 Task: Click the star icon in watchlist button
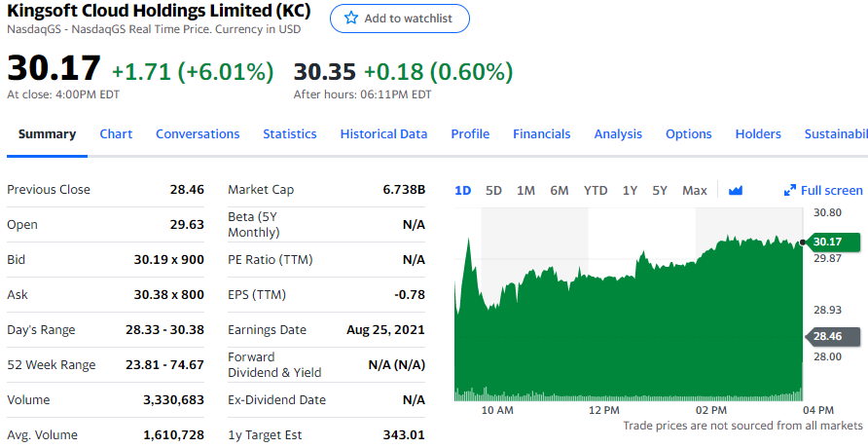pos(351,19)
